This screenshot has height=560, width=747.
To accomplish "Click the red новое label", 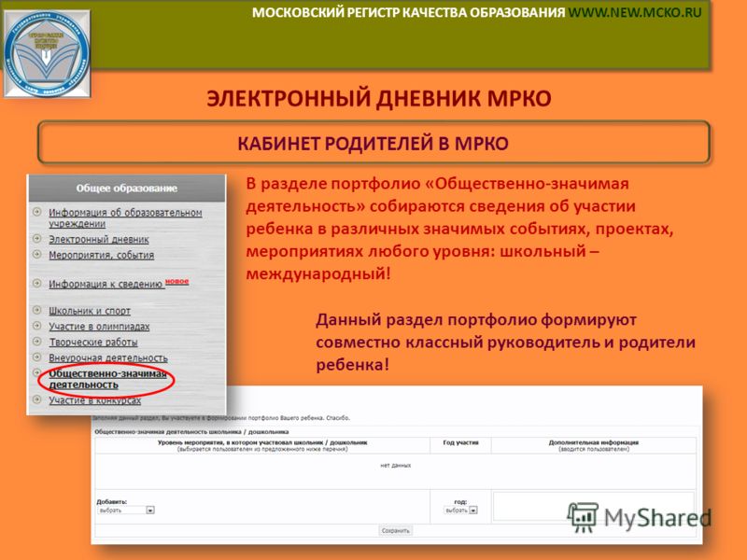I will click(x=177, y=282).
